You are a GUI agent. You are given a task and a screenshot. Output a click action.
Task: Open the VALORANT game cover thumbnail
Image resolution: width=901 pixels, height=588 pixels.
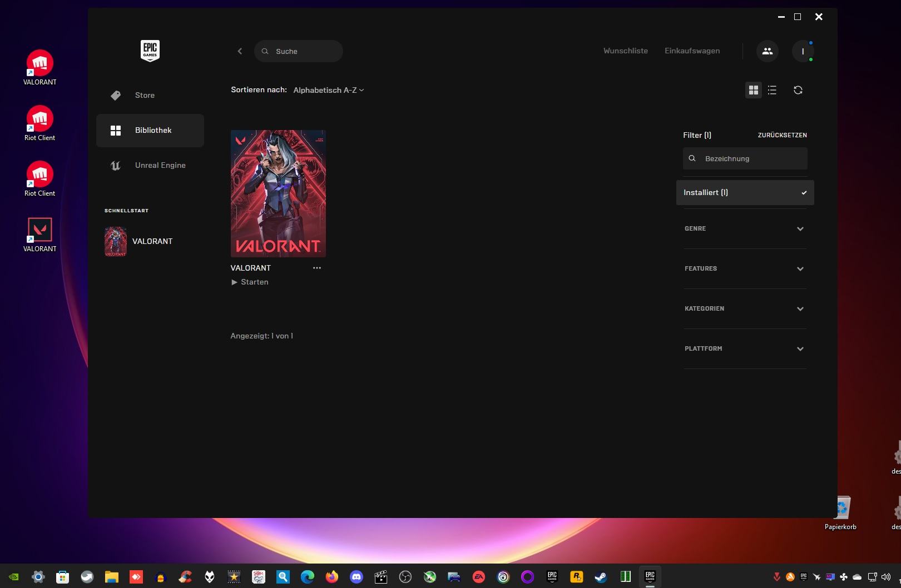point(278,193)
